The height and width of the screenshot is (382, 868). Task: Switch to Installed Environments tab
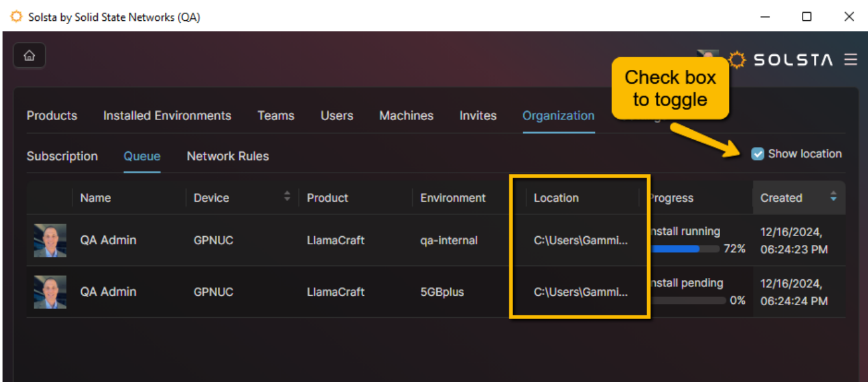(x=167, y=115)
